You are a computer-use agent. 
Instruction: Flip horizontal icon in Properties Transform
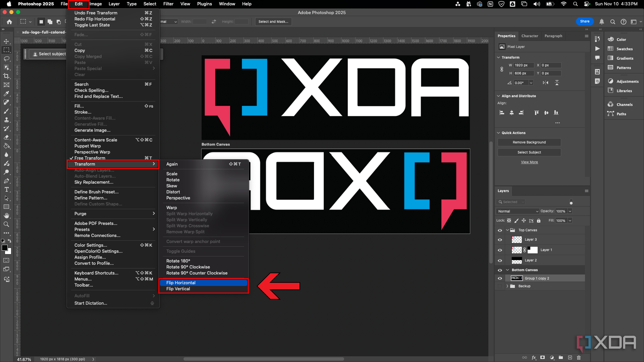pos(546,83)
